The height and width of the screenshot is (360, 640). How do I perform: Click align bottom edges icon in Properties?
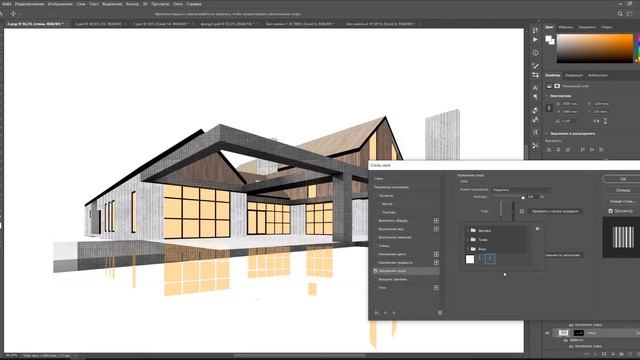coord(601,150)
